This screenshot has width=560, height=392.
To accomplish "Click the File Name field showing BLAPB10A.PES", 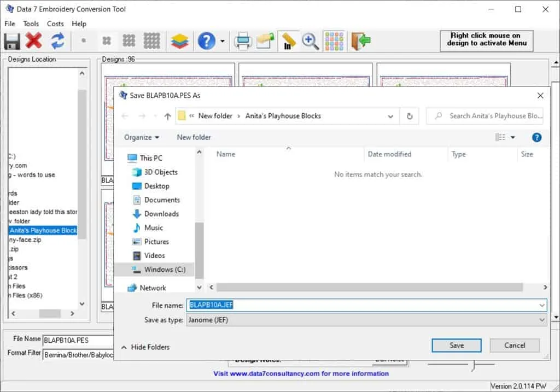I will 78,341.
